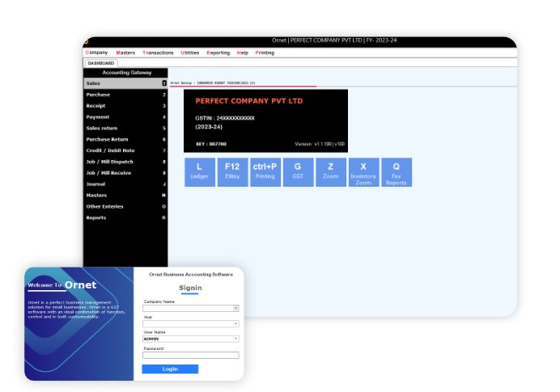Image resolution: width=560 pixels, height=392 pixels.
Task: Click the Password input field
Action: (x=190, y=355)
